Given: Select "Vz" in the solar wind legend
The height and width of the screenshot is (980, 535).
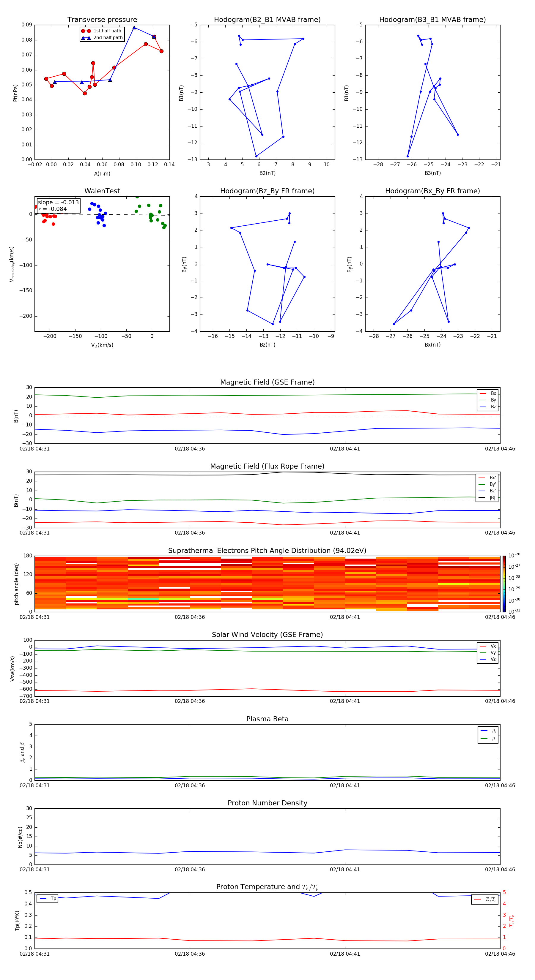Looking at the screenshot, I should click(x=488, y=659).
